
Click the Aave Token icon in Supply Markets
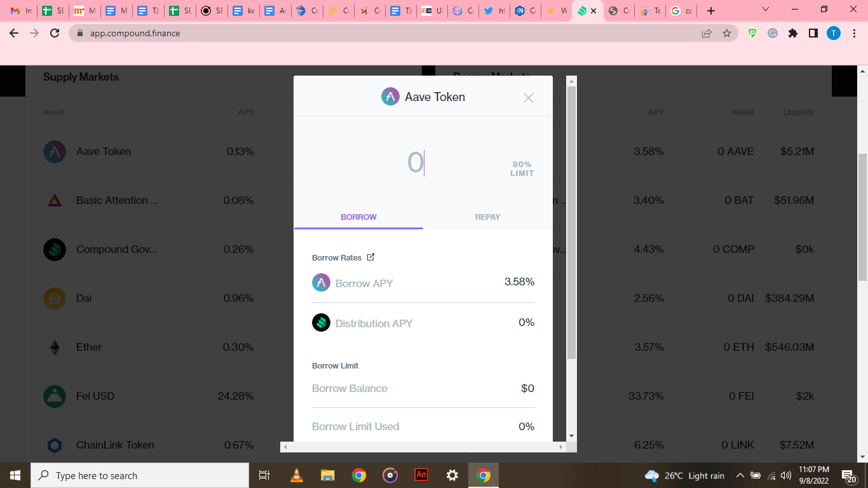[55, 152]
